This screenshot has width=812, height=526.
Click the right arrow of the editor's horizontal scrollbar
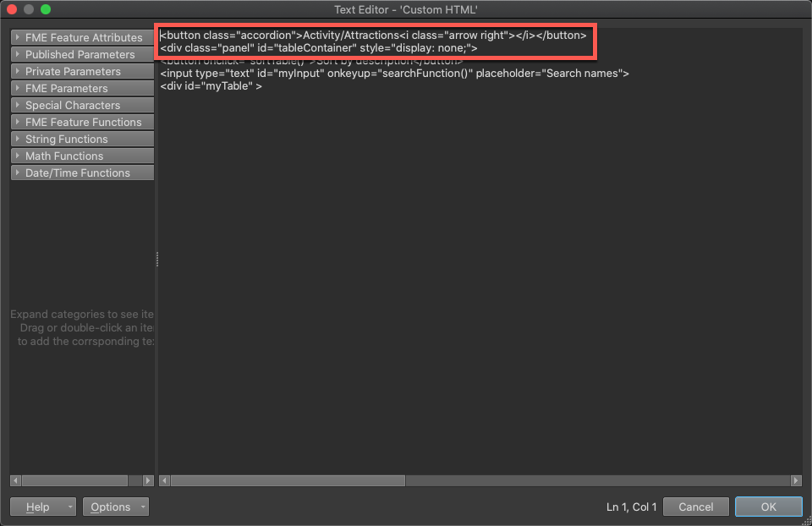pos(797,480)
